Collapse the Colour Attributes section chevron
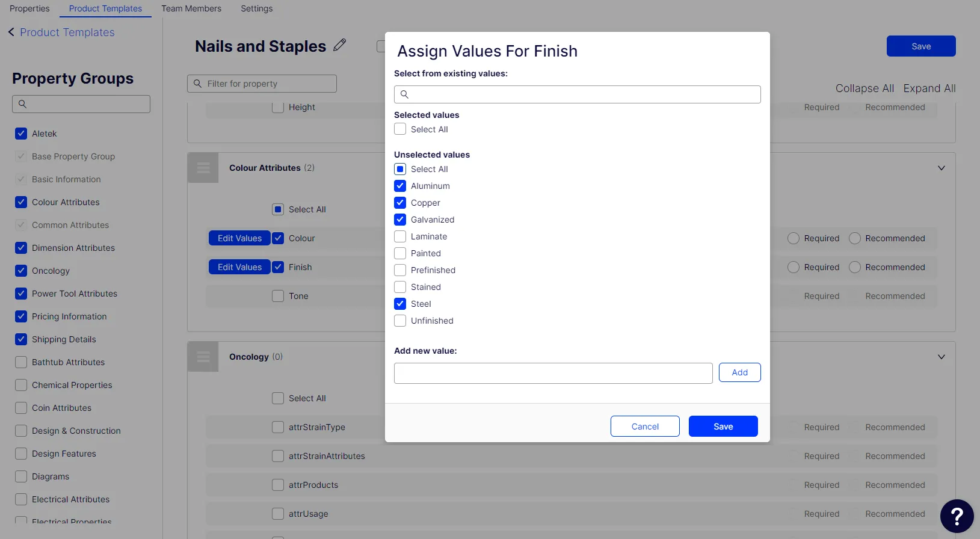980x539 pixels. (941, 168)
